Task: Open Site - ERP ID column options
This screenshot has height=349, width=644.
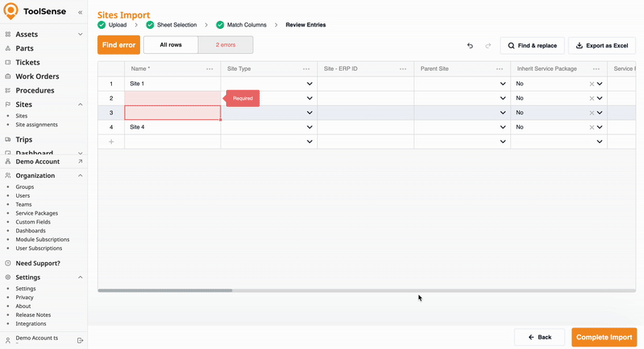Action: click(x=403, y=69)
